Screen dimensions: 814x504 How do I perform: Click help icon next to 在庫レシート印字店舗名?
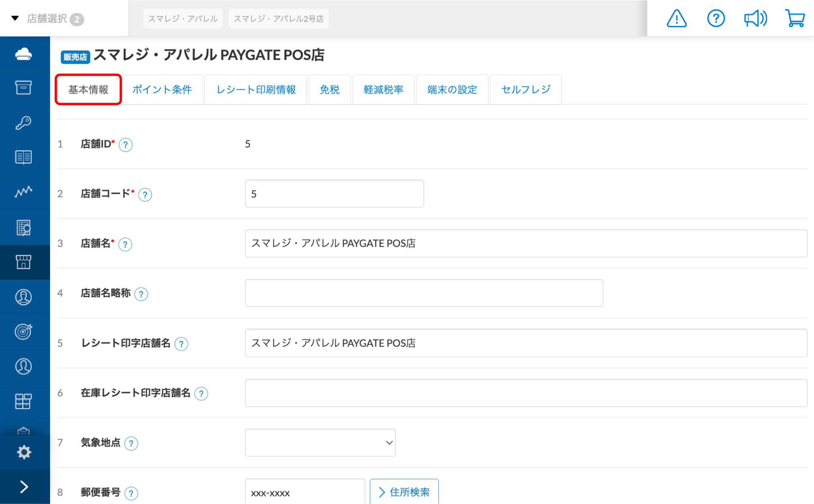coord(202,394)
